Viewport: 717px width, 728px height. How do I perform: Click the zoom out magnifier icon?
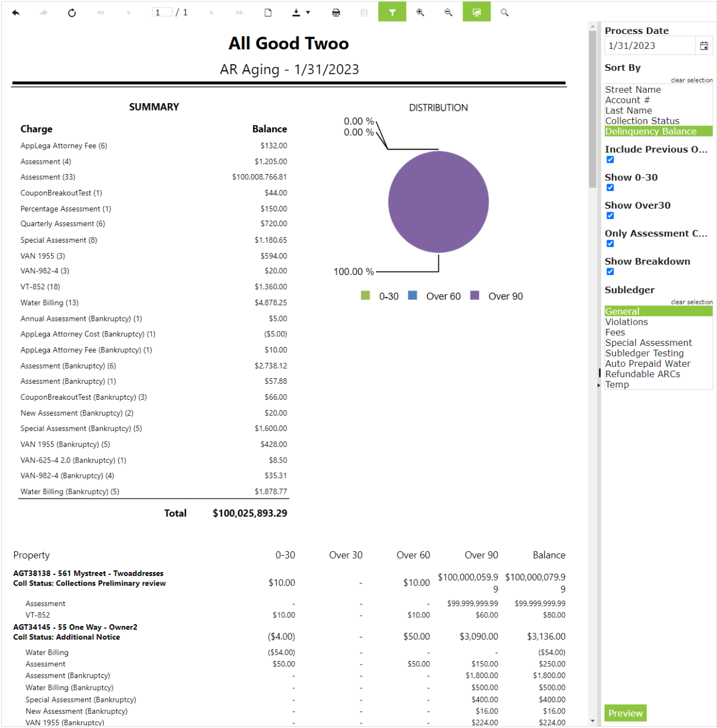pos(448,12)
